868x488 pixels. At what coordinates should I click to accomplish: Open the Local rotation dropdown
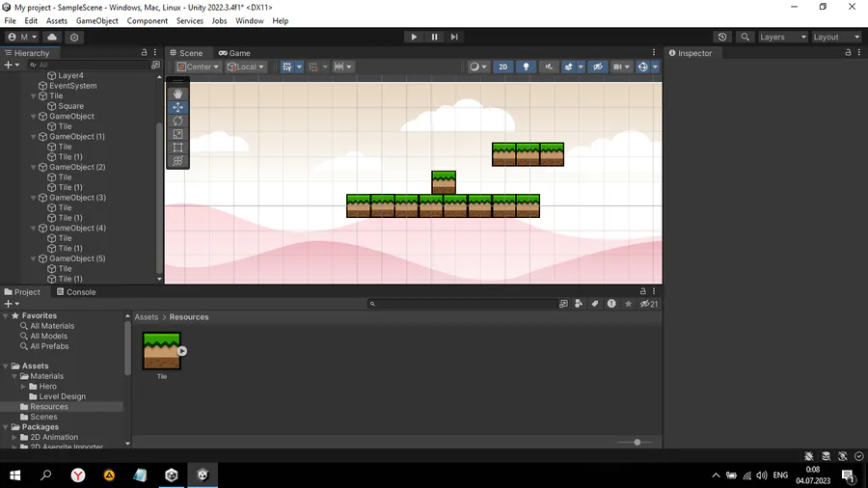tap(246, 67)
